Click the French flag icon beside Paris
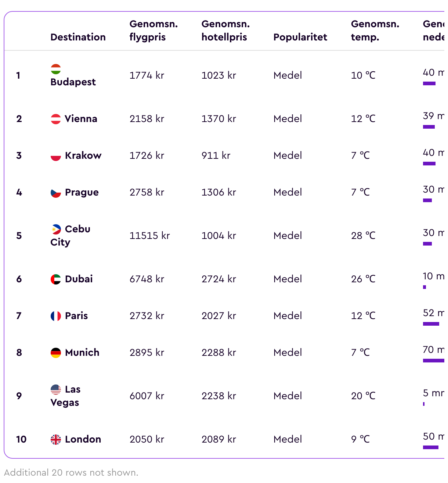Screen dimensions: 448x483 click(x=56, y=316)
